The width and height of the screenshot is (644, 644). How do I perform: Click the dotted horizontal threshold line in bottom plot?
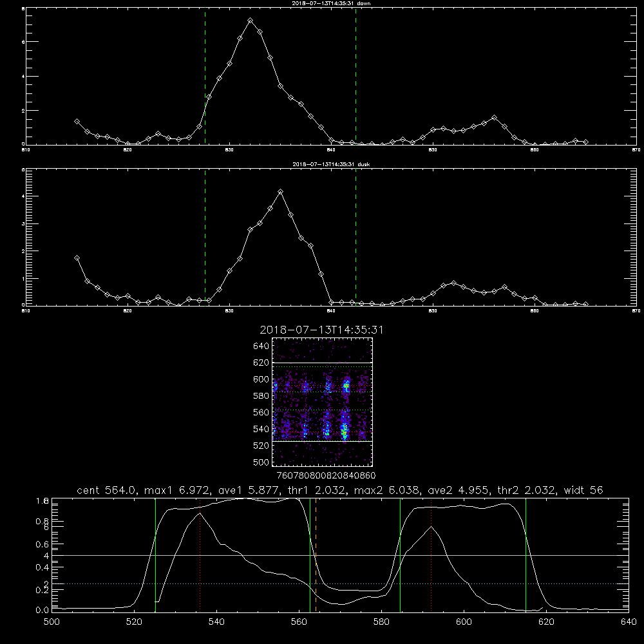coord(340,583)
